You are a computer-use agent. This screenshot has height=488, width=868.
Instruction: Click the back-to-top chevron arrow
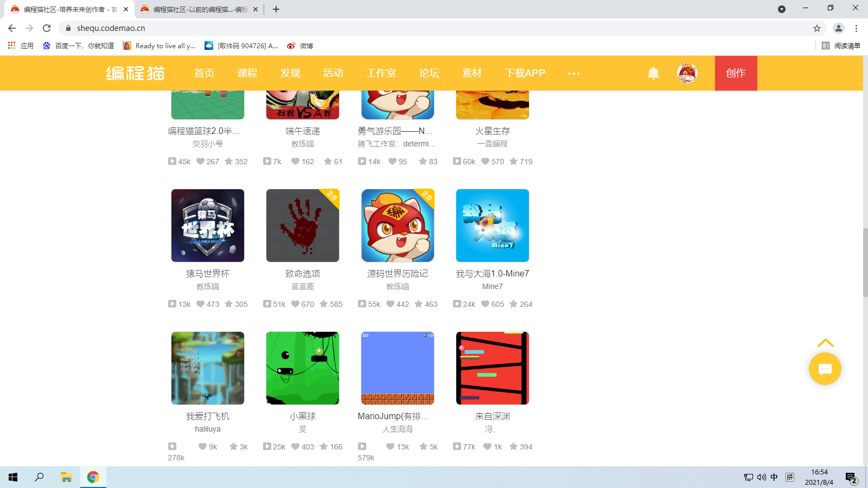pyautogui.click(x=825, y=343)
